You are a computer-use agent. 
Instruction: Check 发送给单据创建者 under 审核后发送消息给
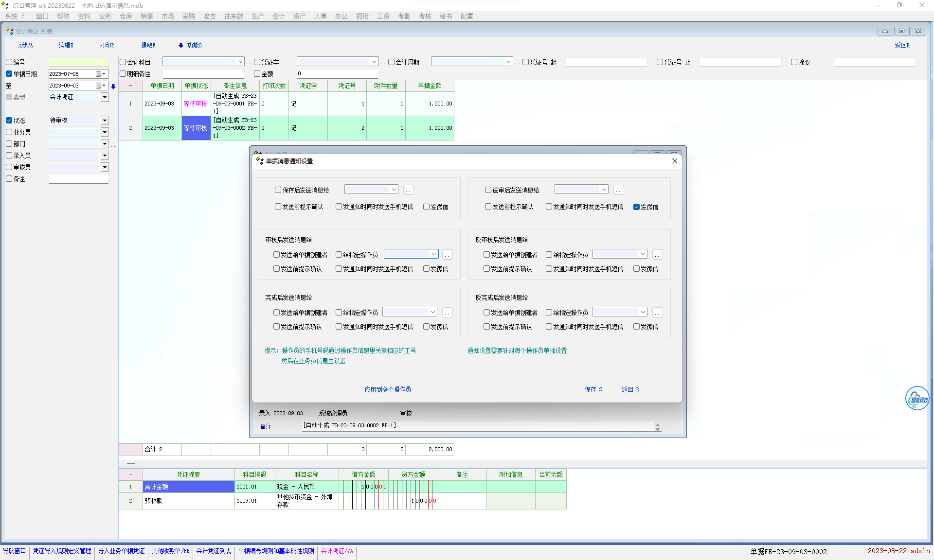[276, 255]
